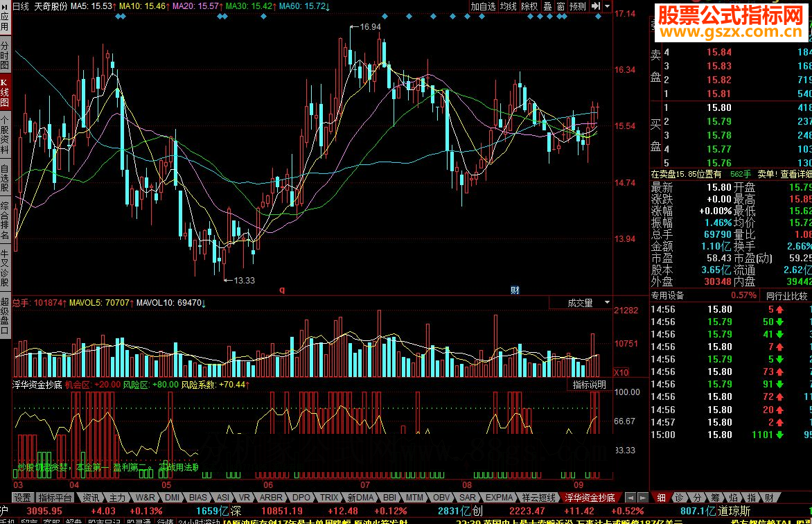Select the ARBR indicator tab
This screenshot has height=524, width=812.
tap(272, 498)
